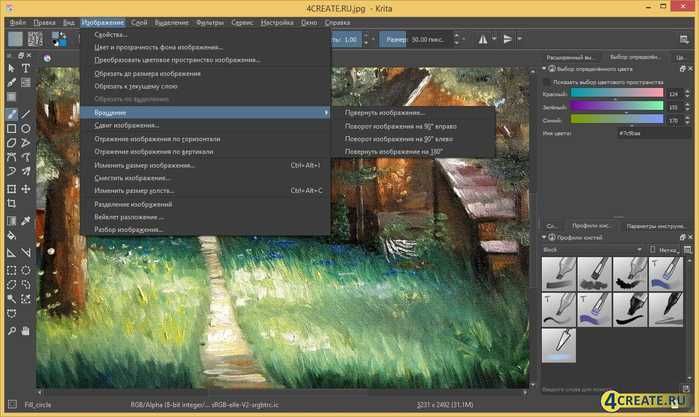The height and width of the screenshot is (417, 699).
Task: Select the Text tool
Action: tap(26, 68)
